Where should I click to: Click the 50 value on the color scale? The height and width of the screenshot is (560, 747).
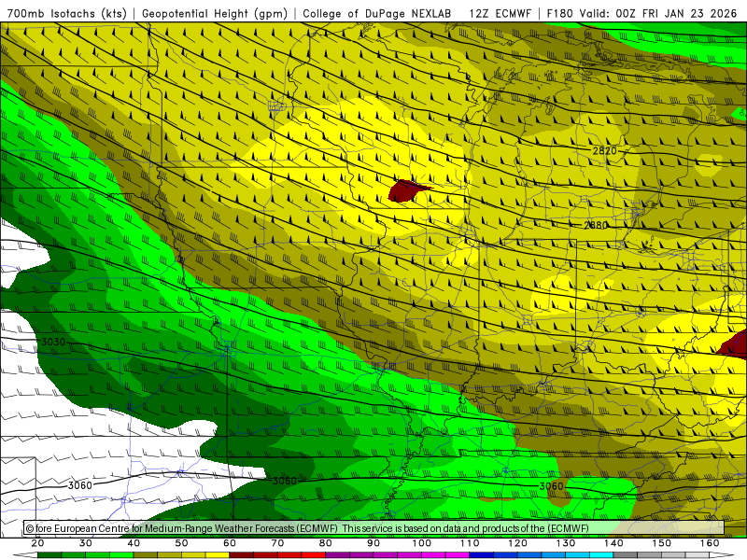pyautogui.click(x=181, y=543)
